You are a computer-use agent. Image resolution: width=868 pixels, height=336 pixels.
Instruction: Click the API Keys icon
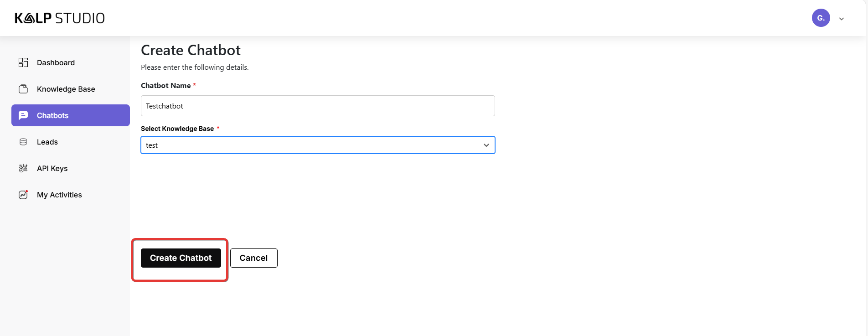(23, 168)
